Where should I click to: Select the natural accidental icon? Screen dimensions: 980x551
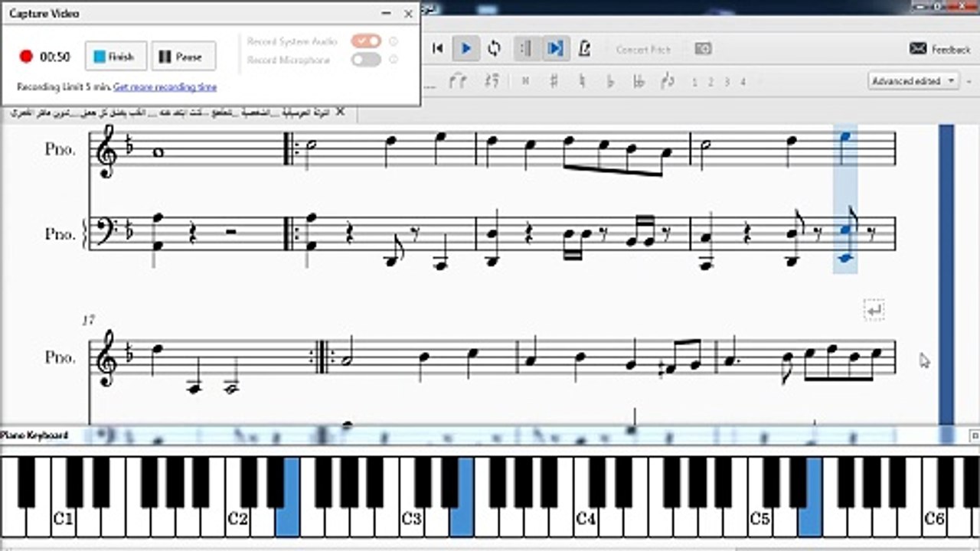(x=582, y=81)
